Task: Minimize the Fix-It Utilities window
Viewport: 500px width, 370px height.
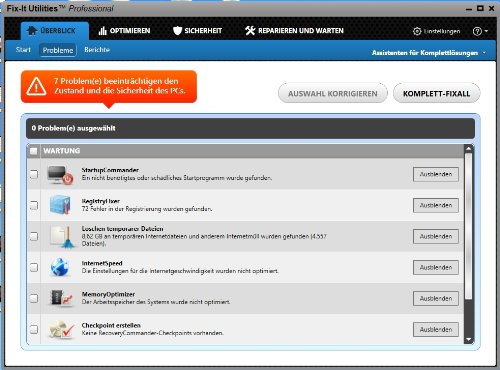Action: [469, 9]
